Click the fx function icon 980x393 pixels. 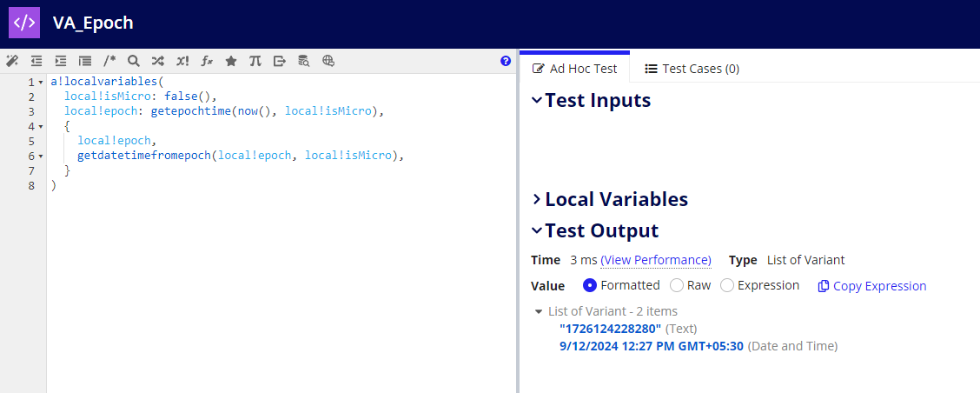pyautogui.click(x=207, y=61)
